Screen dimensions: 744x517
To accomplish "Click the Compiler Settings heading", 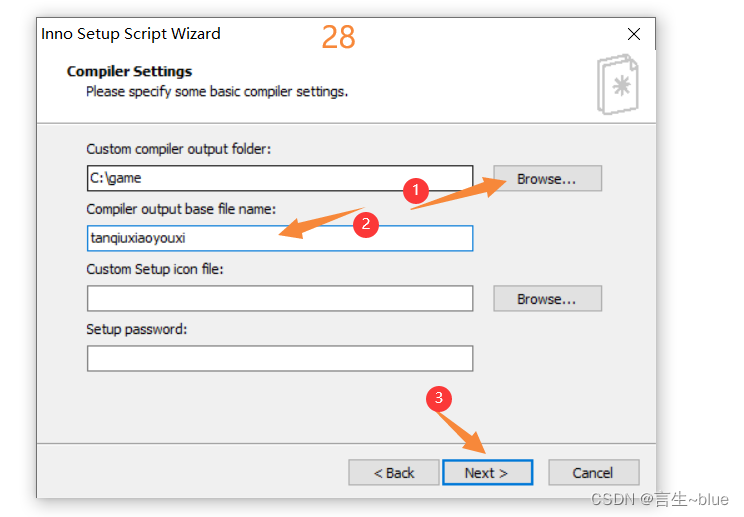I will pos(129,71).
